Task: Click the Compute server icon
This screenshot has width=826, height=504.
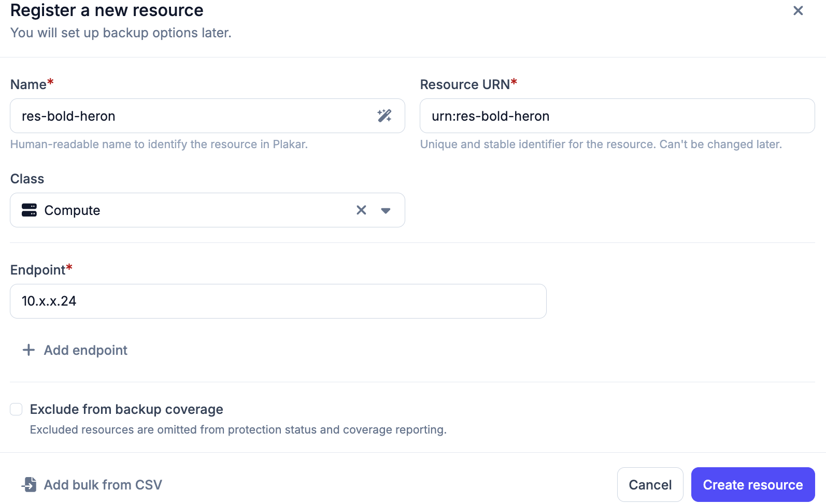Action: click(x=29, y=210)
